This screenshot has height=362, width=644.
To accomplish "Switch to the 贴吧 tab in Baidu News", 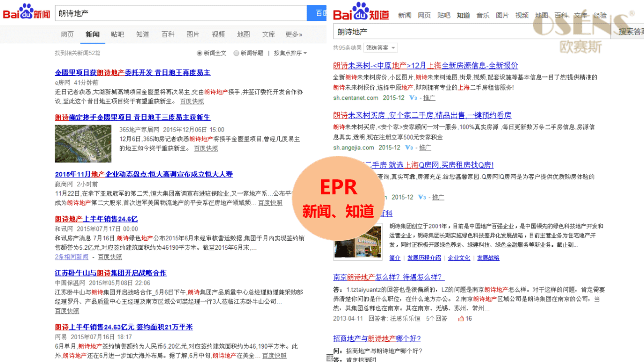I will (117, 34).
